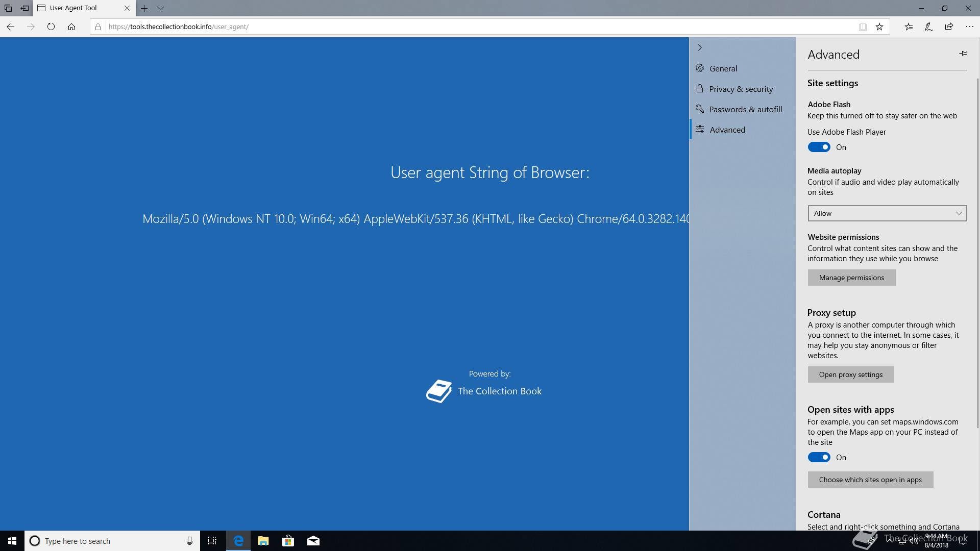Click Open proxy settings button
The height and width of the screenshot is (551, 980).
tap(851, 374)
